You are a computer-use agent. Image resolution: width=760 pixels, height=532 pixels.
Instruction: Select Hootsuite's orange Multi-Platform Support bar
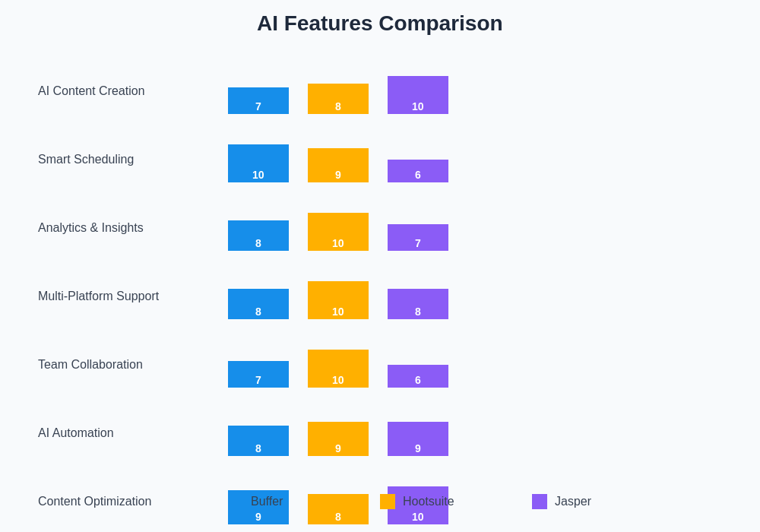tap(338, 300)
